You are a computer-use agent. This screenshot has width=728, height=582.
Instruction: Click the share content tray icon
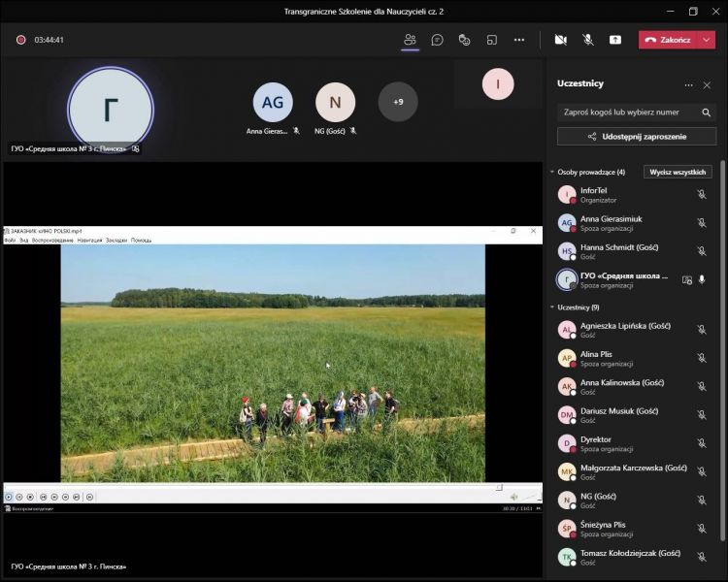click(614, 40)
